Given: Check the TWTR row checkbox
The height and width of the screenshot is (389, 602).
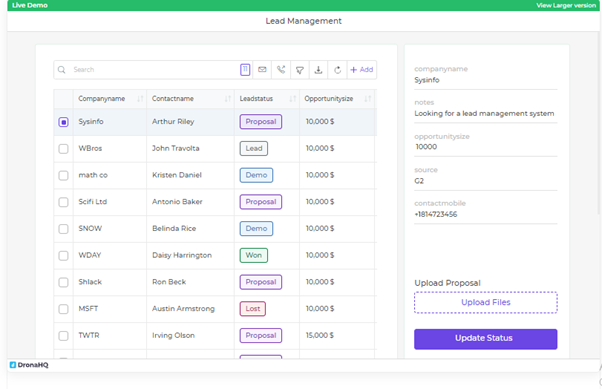Looking at the screenshot, I should point(63,336).
